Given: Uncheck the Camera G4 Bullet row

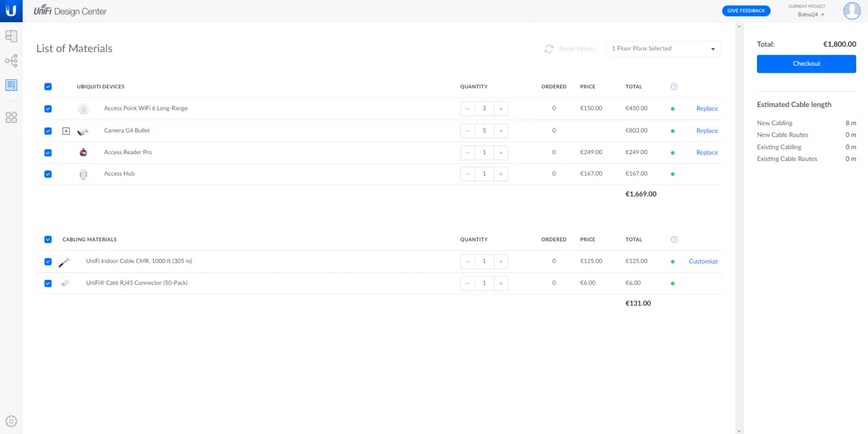Looking at the screenshot, I should tap(48, 130).
